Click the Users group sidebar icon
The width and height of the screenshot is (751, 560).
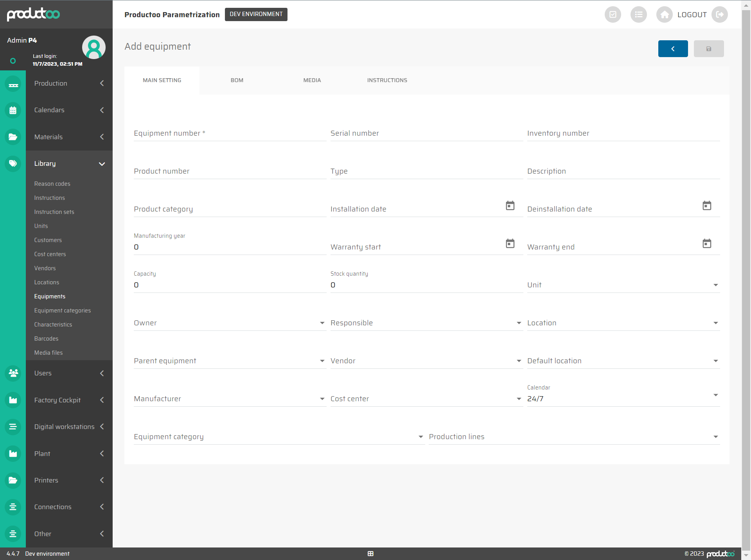point(13,373)
